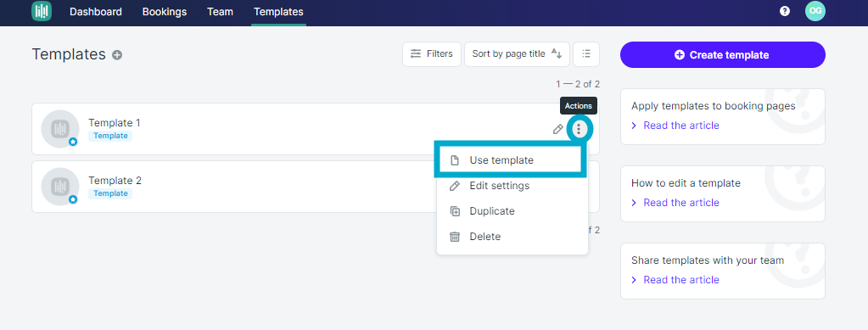Screen dimensions: 868x330
Task: Click the plus icon beside the Templates heading
Action: (x=117, y=55)
